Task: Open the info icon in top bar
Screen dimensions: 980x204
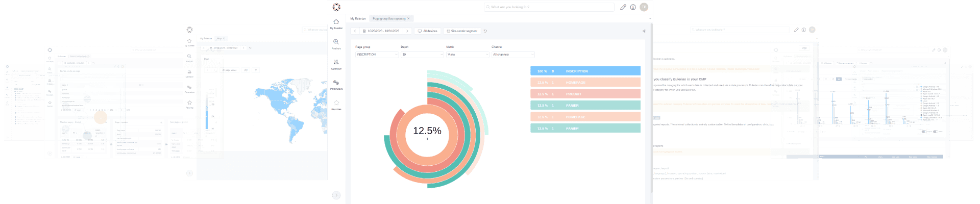Action: 633,7
